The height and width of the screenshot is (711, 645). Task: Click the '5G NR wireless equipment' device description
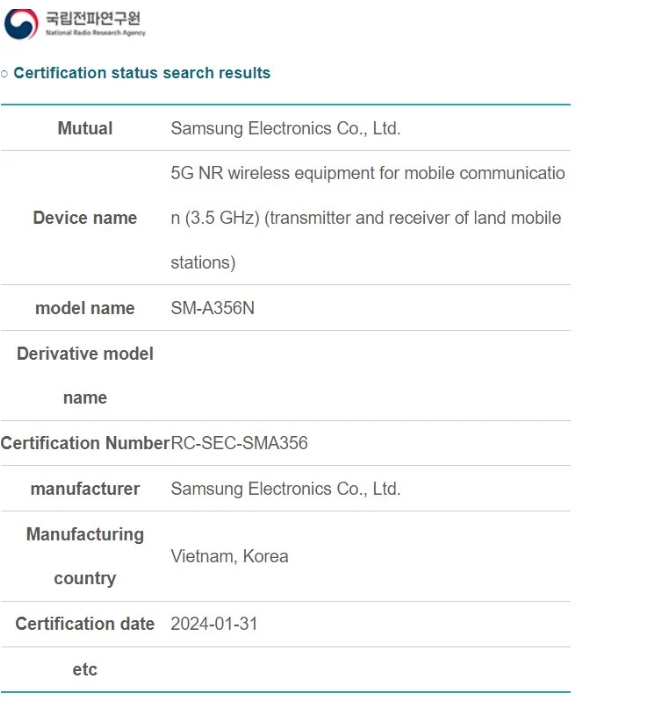[368, 218]
